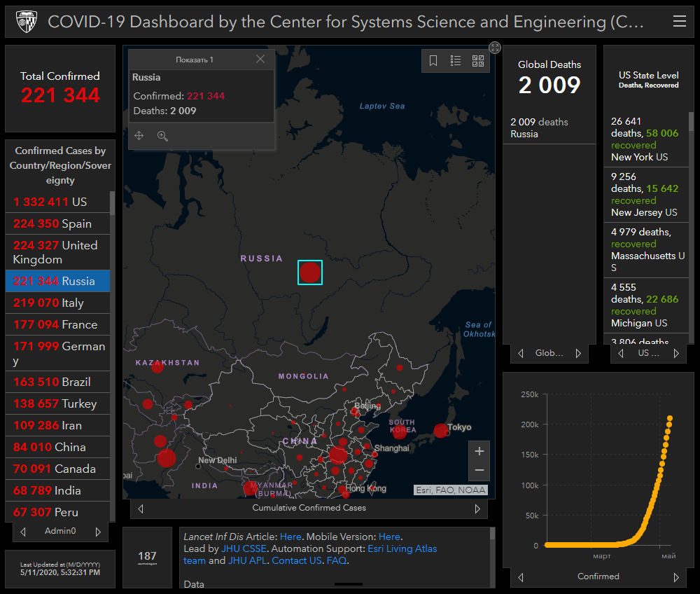Show the map legend list

[x=456, y=61]
